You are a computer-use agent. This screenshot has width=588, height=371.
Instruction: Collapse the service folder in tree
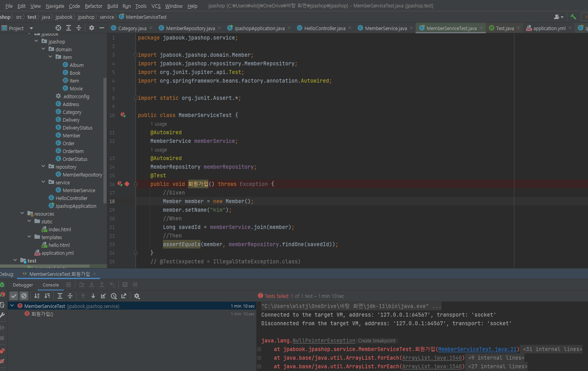43,182
